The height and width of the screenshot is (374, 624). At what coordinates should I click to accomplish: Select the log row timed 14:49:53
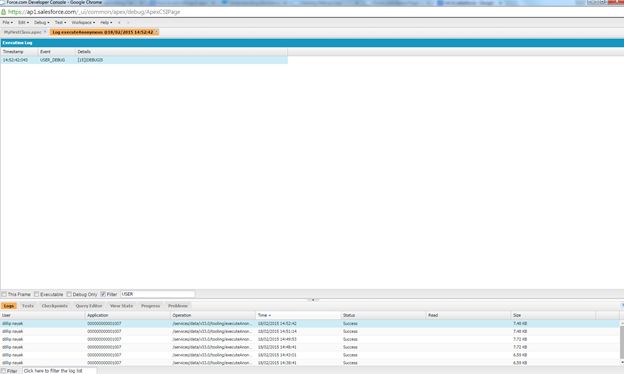coord(310,339)
